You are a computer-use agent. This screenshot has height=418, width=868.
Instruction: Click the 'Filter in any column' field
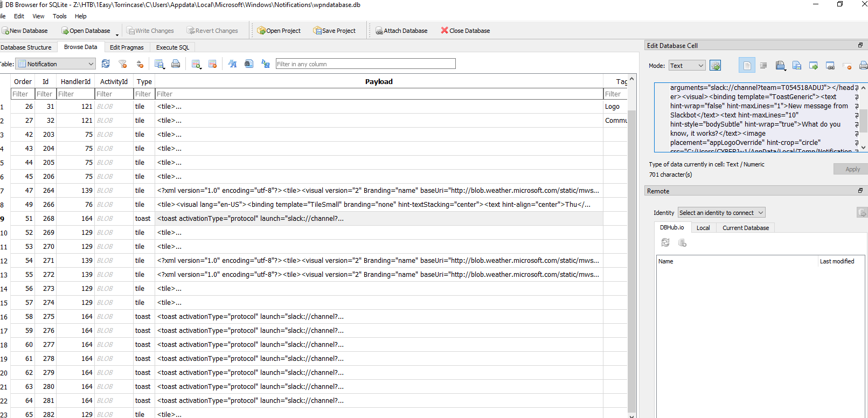(365, 64)
